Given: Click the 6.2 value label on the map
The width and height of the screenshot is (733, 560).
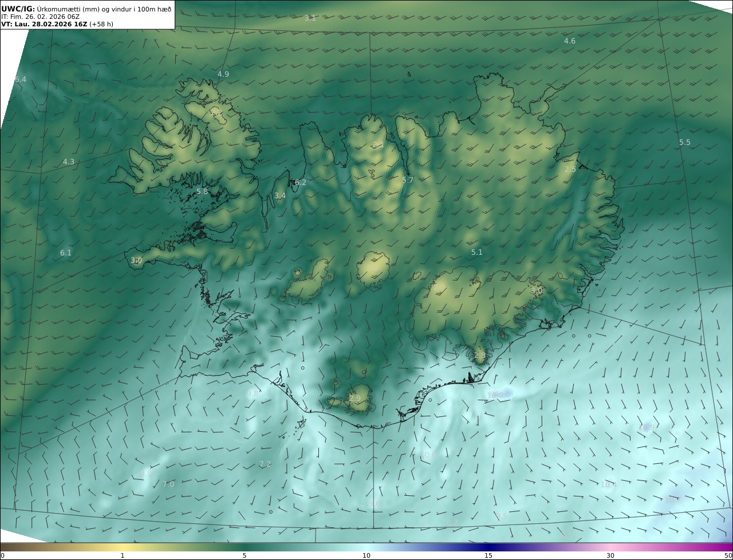Looking at the screenshot, I should pyautogui.click(x=300, y=183).
